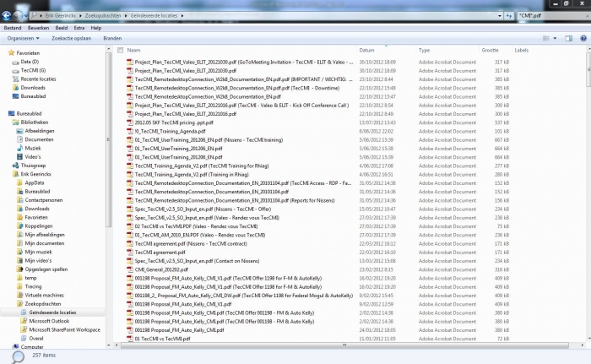Open the Bestand menu
Image resolution: width=591 pixels, height=364 pixels.
tap(13, 28)
